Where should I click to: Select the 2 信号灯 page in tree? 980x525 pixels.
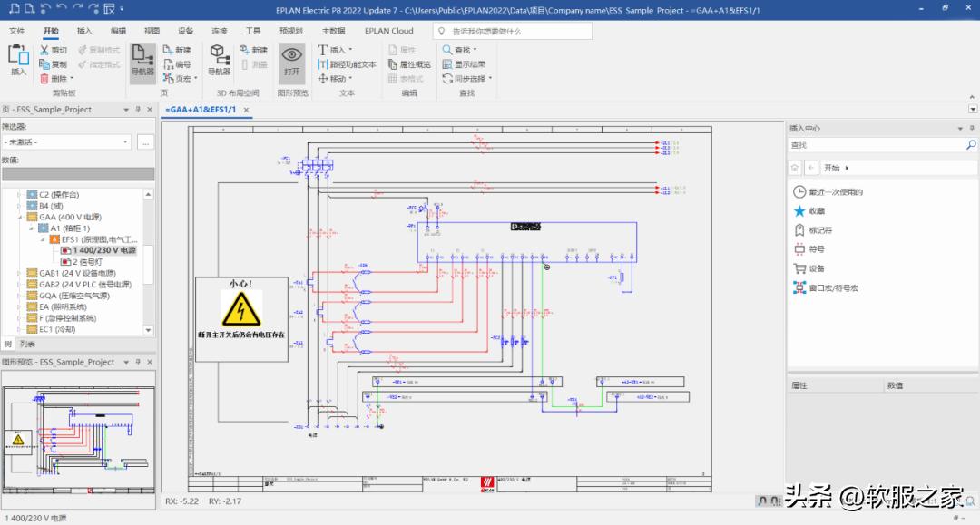(88, 261)
